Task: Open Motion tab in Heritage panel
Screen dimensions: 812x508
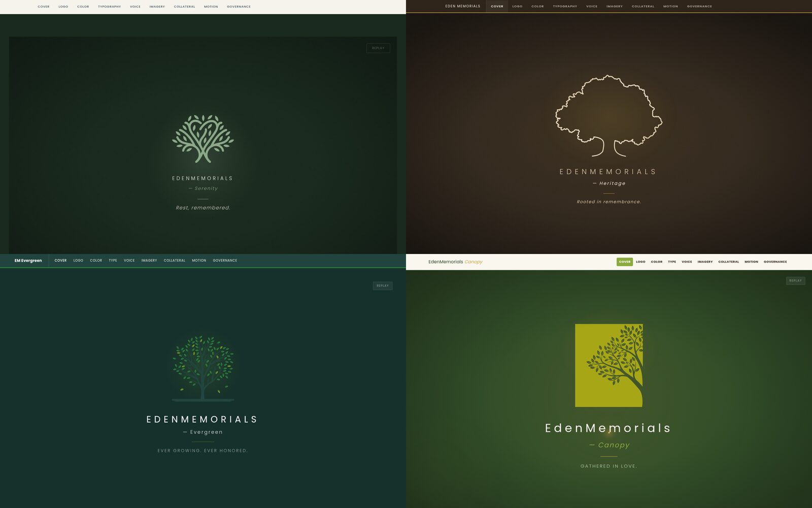Action: (670, 6)
